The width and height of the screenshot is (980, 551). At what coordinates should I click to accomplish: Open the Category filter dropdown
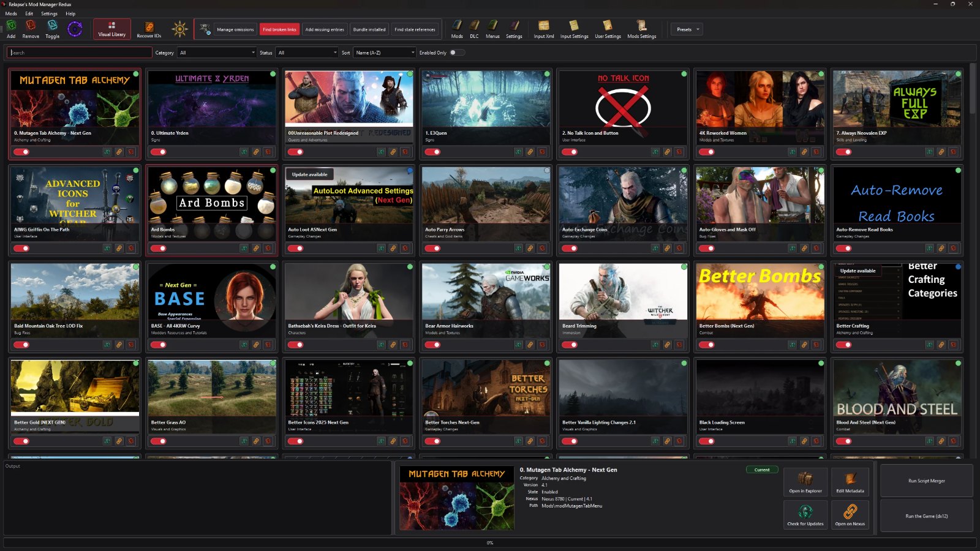click(x=217, y=53)
